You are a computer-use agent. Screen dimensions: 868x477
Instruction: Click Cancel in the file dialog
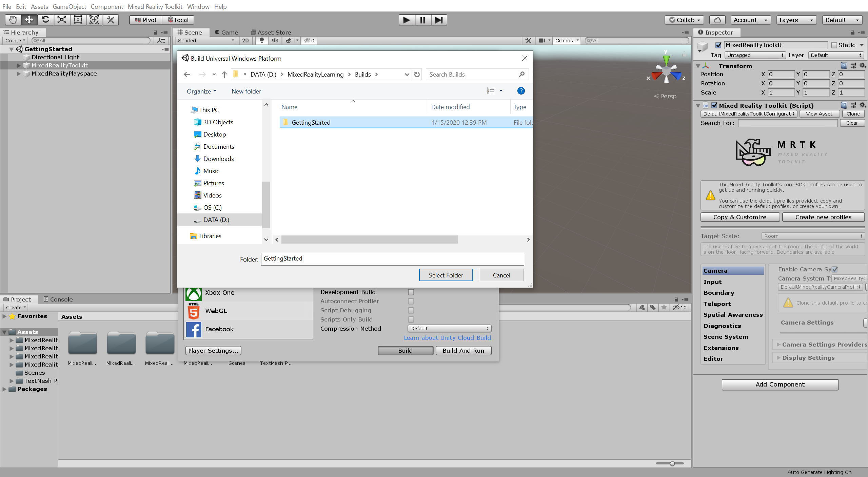click(x=501, y=275)
